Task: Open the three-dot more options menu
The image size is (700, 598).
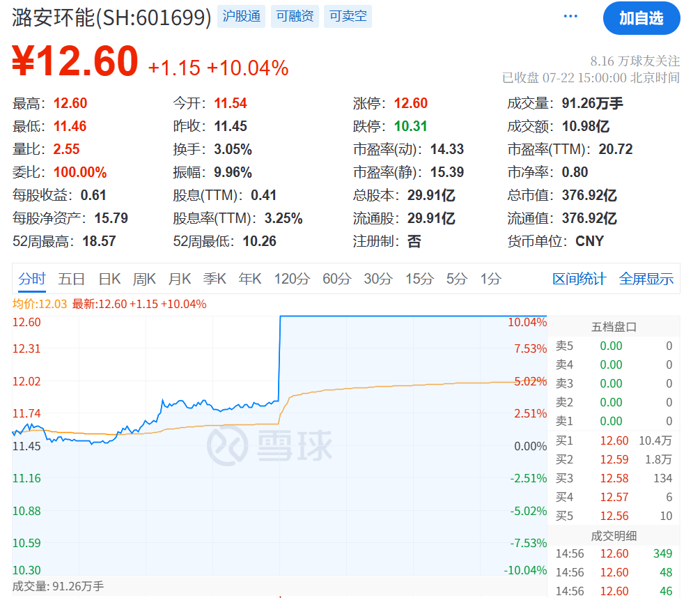Action: click(570, 17)
